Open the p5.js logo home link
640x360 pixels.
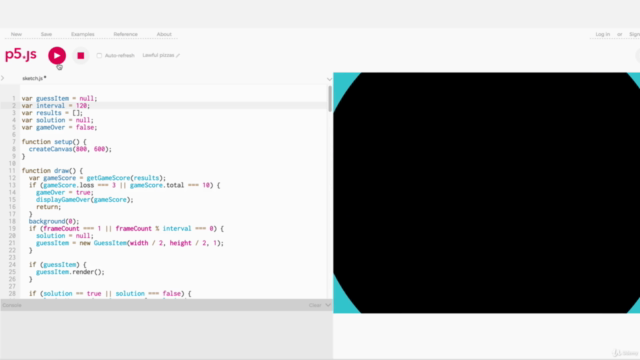21,54
